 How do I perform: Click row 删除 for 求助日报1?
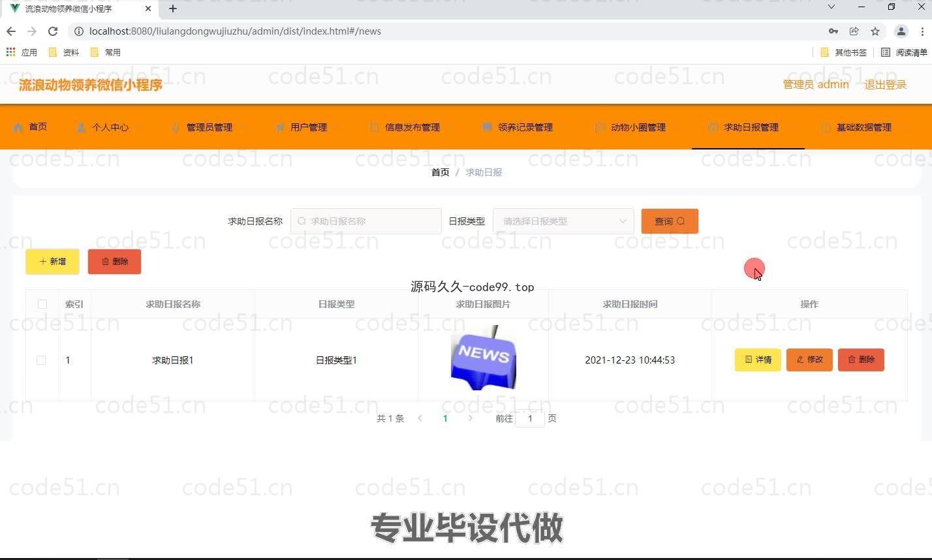click(x=861, y=360)
